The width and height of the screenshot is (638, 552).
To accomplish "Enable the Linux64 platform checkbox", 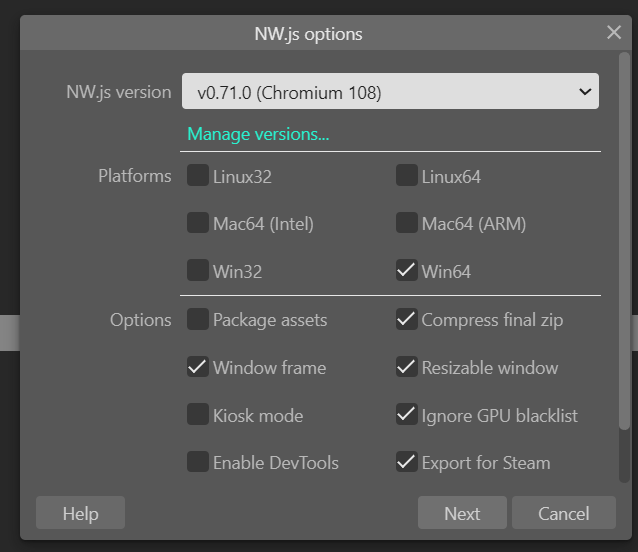I will pyautogui.click(x=406, y=175).
